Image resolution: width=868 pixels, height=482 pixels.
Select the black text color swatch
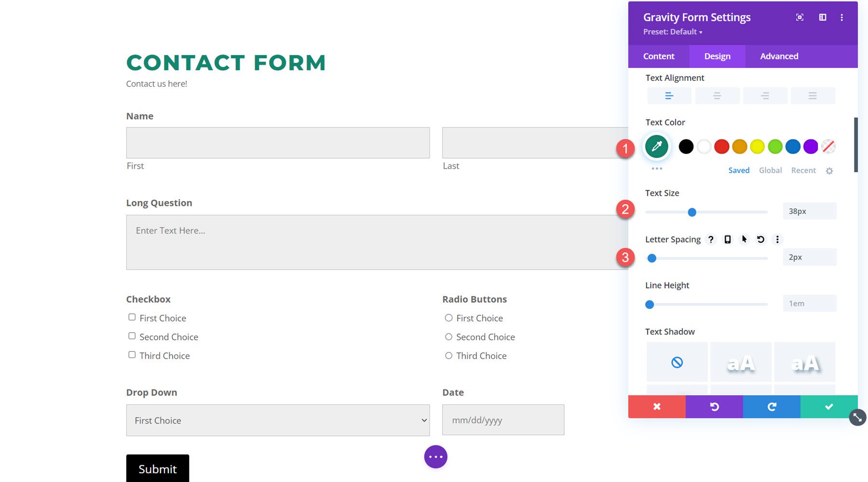pyautogui.click(x=686, y=147)
